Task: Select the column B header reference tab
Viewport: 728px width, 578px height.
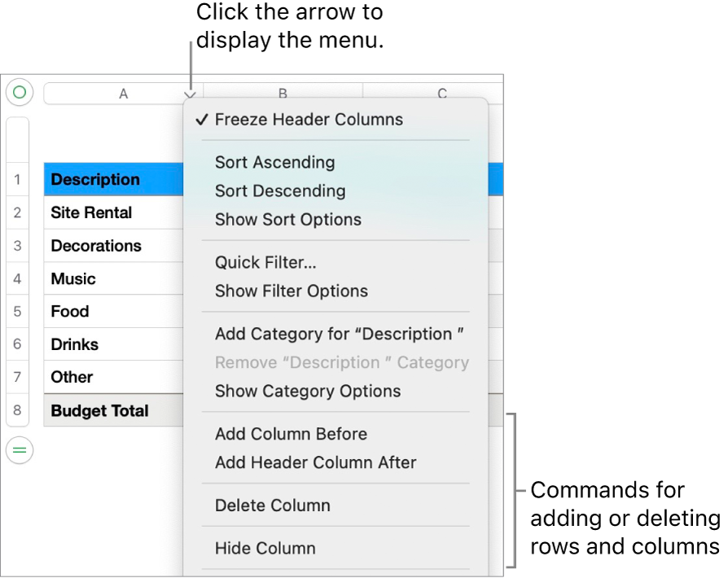Action: click(283, 93)
